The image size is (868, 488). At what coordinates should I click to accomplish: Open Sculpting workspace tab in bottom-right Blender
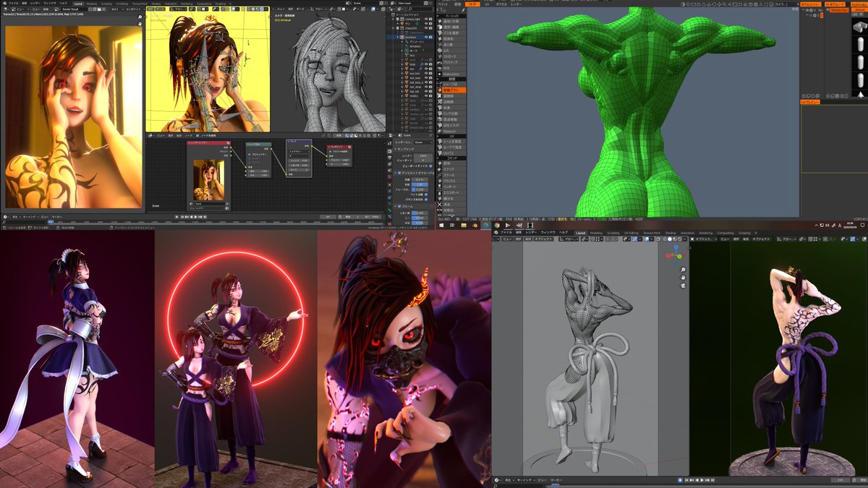point(613,232)
